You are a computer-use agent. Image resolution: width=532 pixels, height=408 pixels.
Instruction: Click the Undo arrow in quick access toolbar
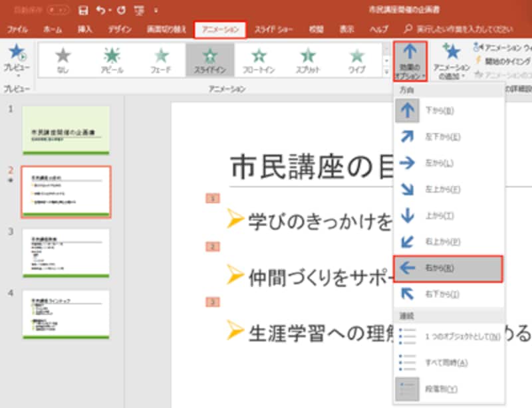[x=100, y=11]
